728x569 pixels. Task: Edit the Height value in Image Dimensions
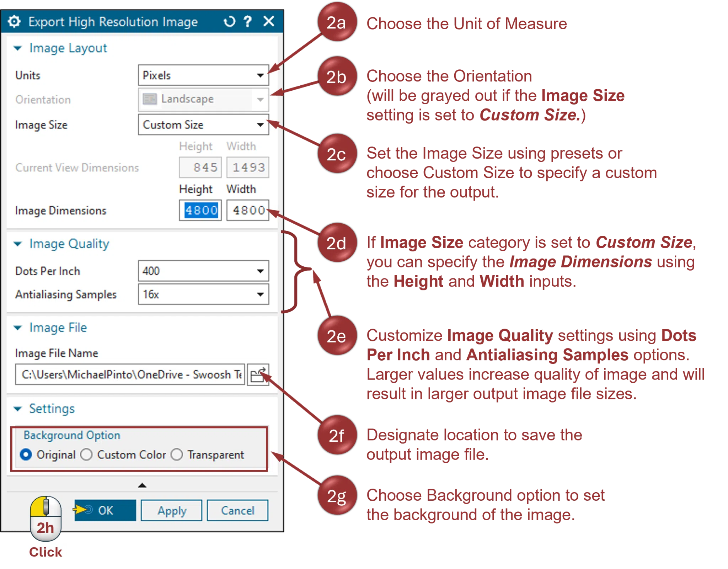[x=199, y=211]
